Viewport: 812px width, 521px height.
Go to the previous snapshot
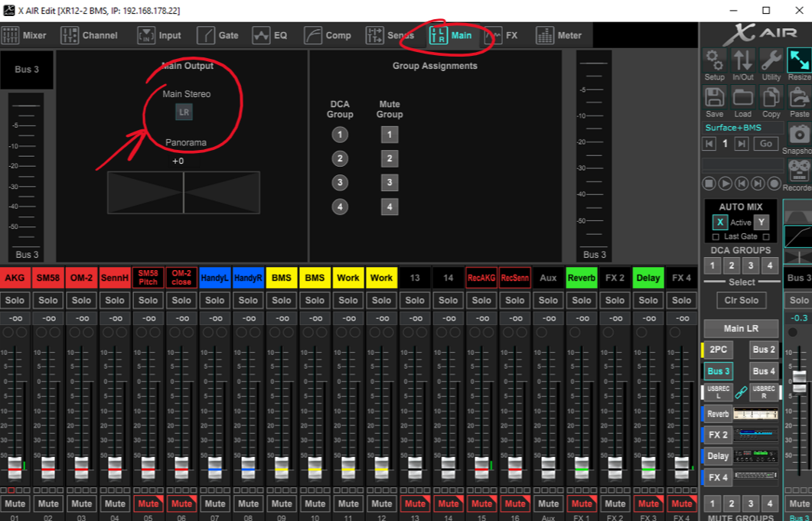click(x=709, y=144)
